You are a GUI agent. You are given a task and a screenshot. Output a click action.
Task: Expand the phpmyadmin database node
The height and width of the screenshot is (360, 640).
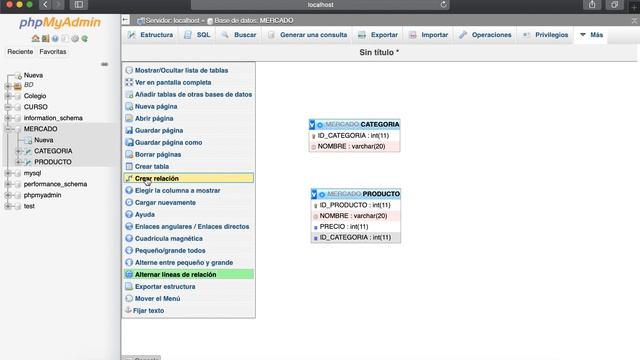[x=8, y=195]
